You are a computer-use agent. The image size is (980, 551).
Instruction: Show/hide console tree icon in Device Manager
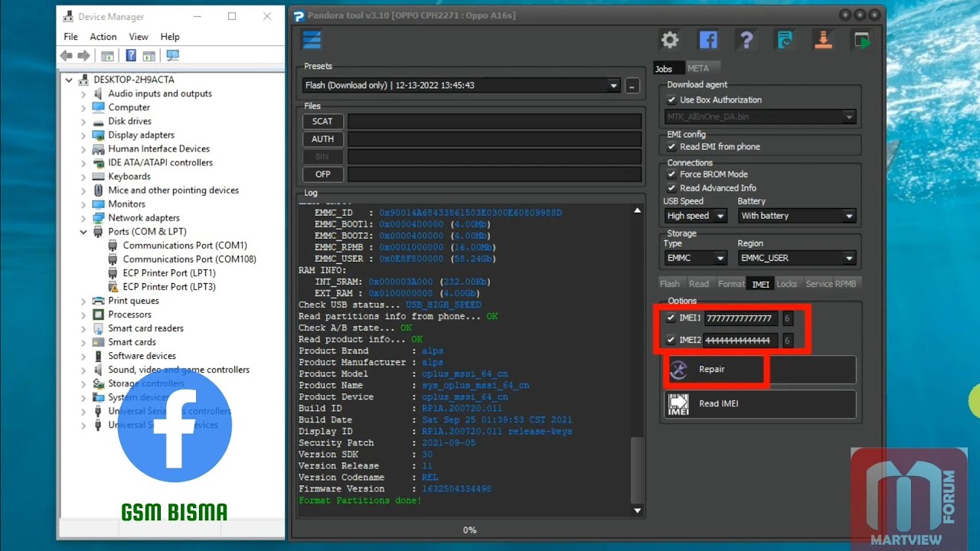tap(107, 56)
